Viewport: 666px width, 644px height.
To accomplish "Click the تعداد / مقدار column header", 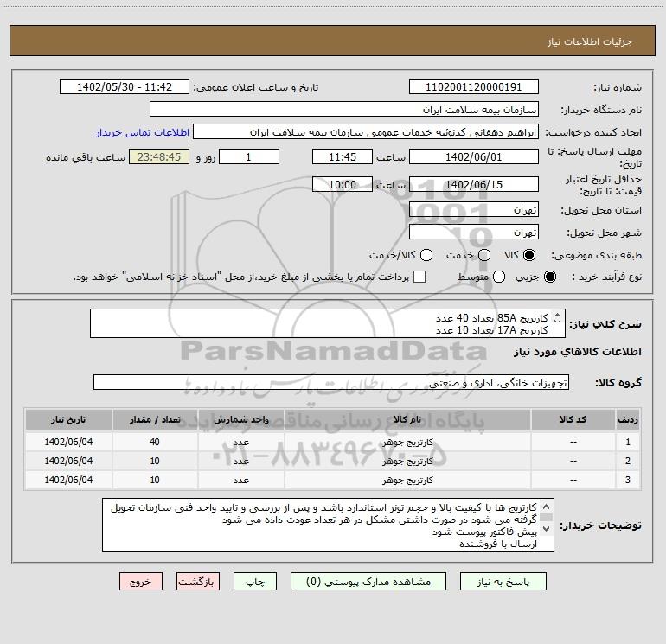I will (x=155, y=419).
